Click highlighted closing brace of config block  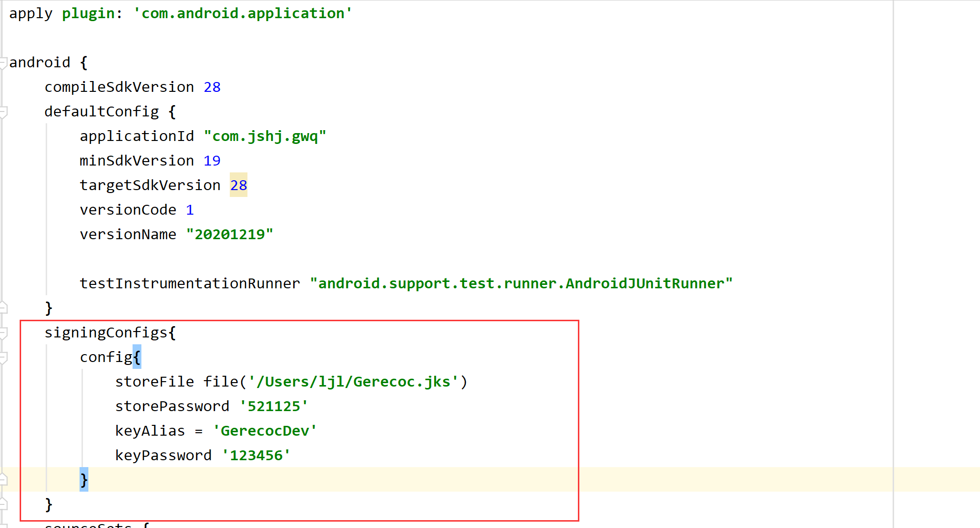(84, 480)
